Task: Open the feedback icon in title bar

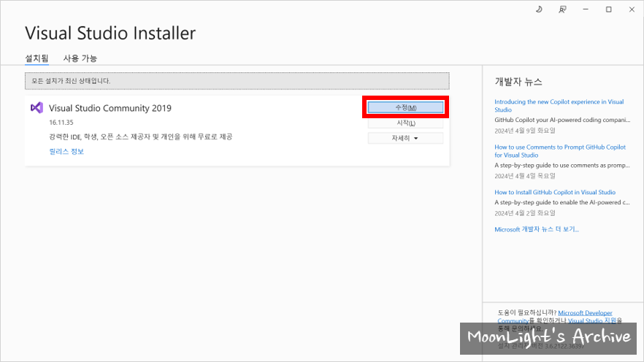Action: click(x=562, y=9)
